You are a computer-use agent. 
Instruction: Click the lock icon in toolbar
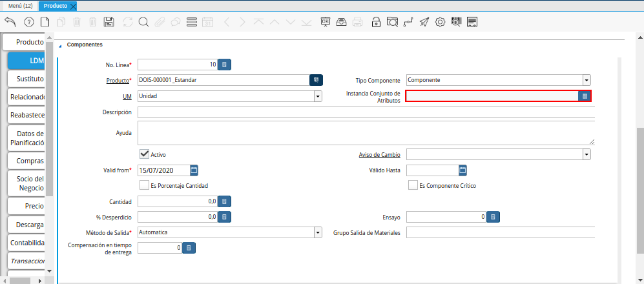pyautogui.click(x=376, y=22)
